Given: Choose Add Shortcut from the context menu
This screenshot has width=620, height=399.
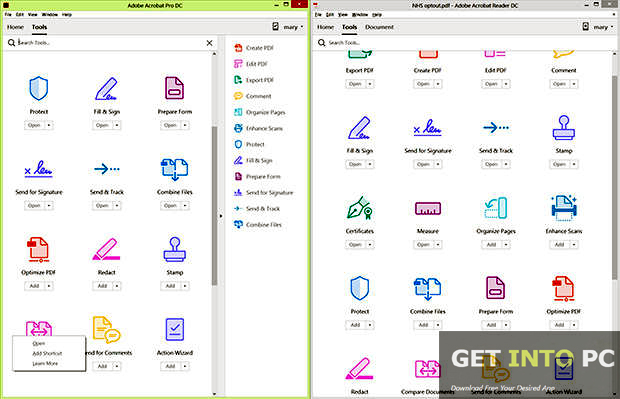Looking at the screenshot, I should click(47, 354).
